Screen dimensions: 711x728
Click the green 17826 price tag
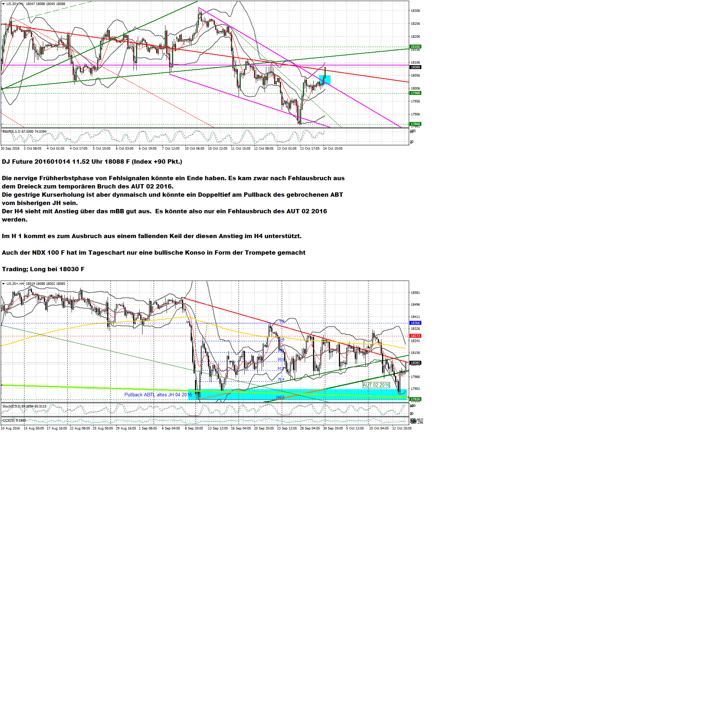pyautogui.click(x=415, y=399)
